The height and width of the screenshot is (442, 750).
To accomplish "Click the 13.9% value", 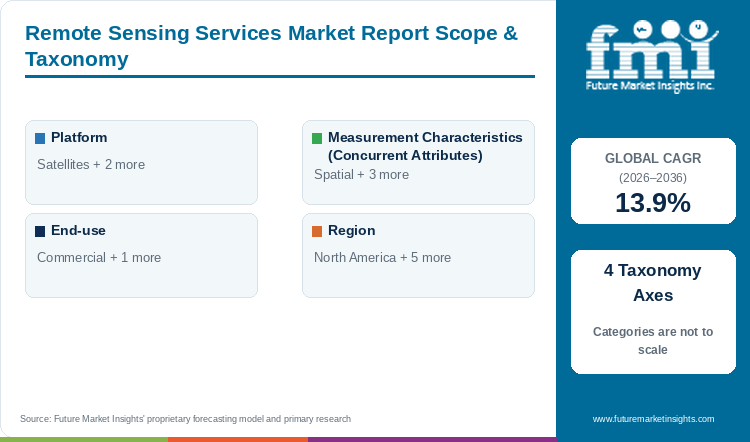I will click(x=653, y=203).
